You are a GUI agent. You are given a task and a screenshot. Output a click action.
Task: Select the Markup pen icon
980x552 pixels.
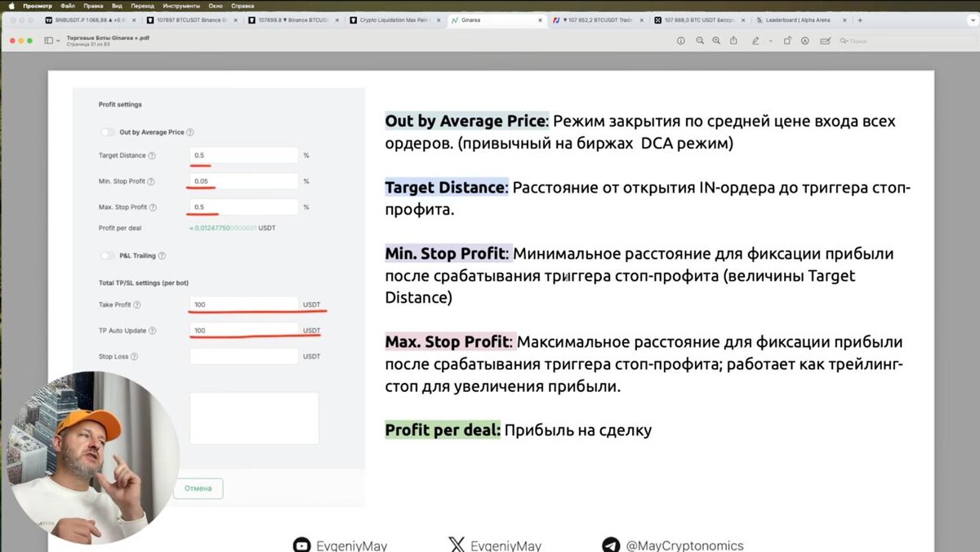[755, 40]
